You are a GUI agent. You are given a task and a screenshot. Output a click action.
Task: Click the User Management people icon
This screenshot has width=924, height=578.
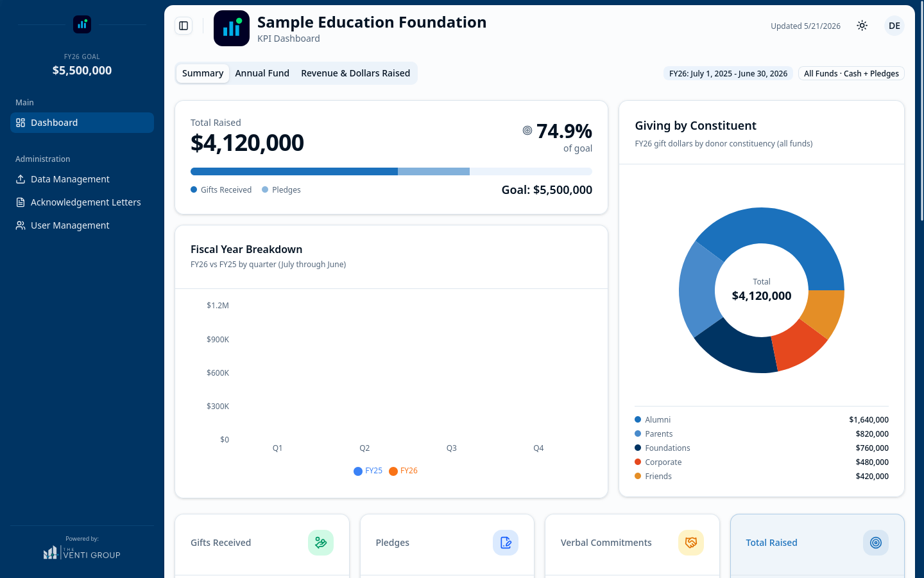click(21, 225)
